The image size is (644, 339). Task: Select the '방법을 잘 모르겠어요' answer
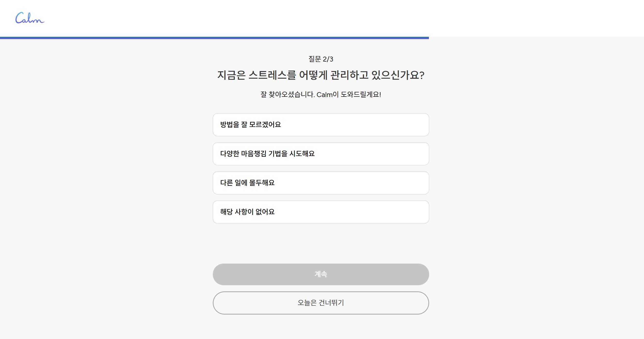point(321,125)
